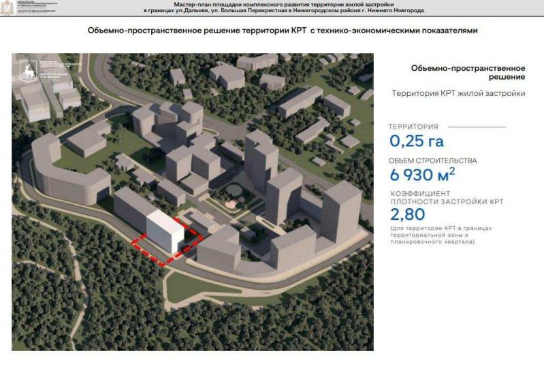
Task: Click the '2,80' density coefficient value
Action: 407,215
